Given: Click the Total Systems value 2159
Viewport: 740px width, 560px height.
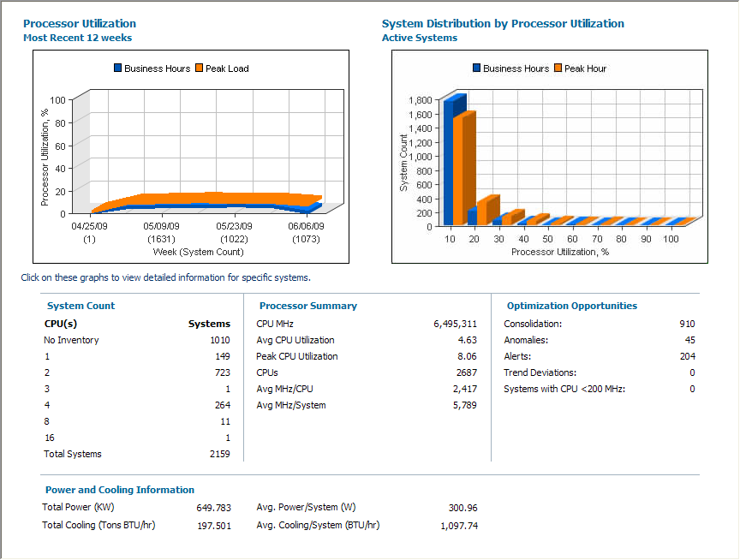Looking at the screenshot, I should click(220, 454).
